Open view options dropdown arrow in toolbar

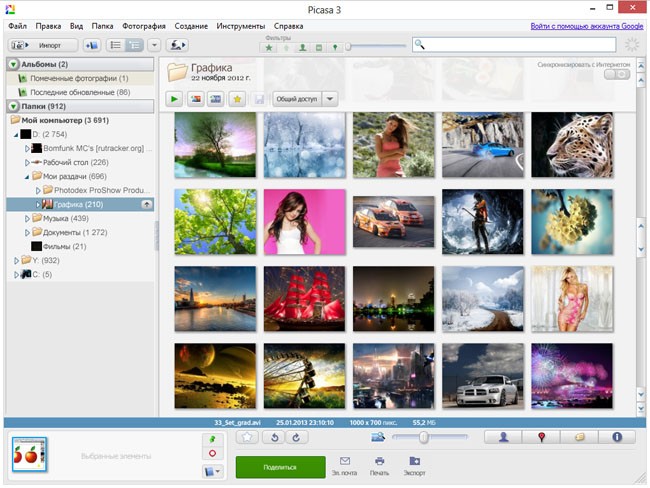point(154,45)
